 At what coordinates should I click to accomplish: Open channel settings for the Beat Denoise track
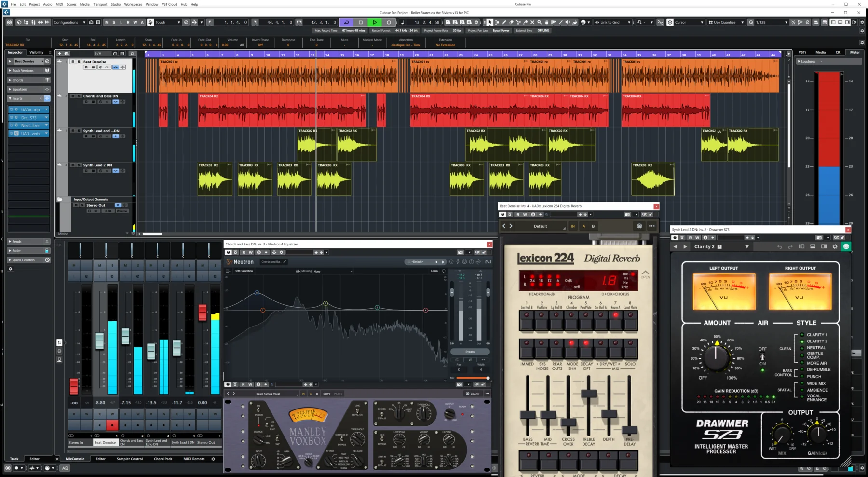(x=100, y=67)
